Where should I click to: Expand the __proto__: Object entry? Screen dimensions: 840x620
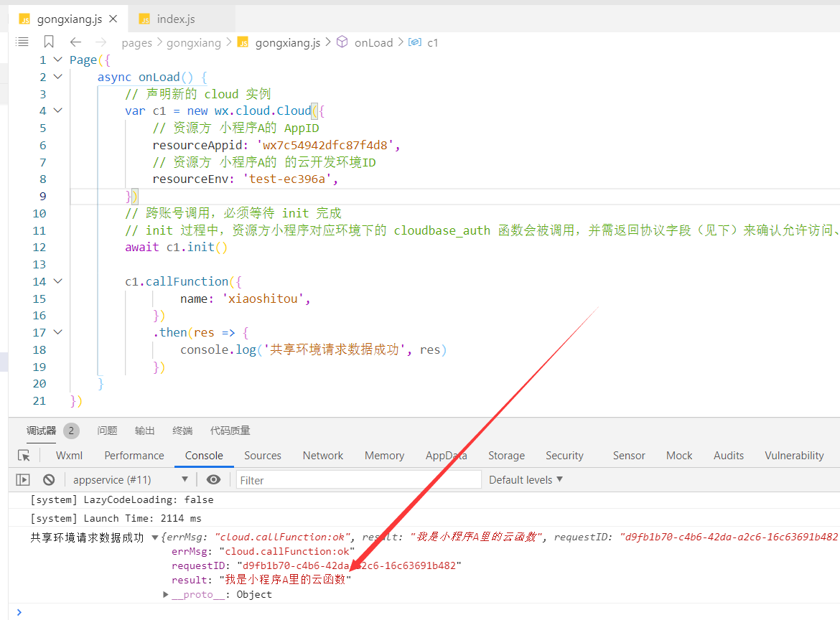coord(166,594)
